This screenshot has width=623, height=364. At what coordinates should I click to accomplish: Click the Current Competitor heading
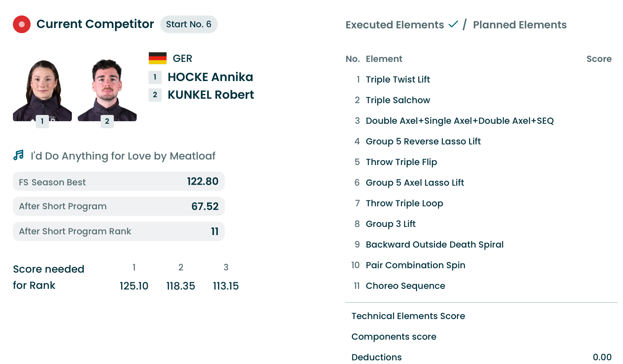point(95,24)
